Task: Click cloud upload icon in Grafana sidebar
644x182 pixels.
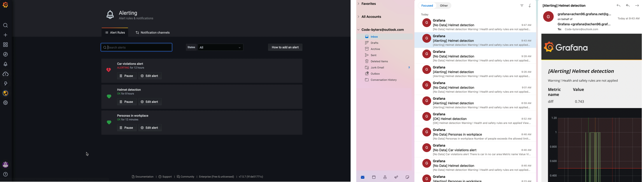Action: (5, 74)
